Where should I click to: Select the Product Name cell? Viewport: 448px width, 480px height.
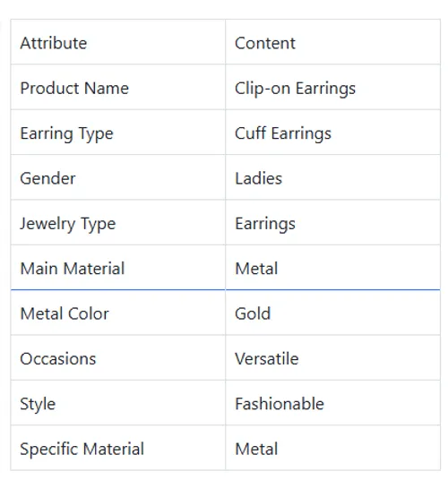pos(118,87)
